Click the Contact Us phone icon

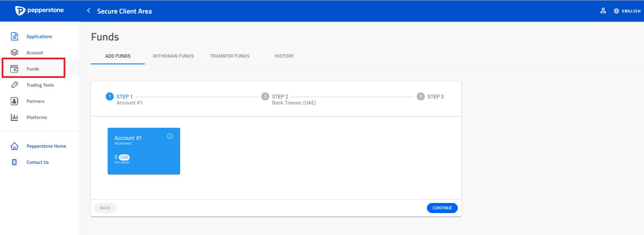click(14, 162)
